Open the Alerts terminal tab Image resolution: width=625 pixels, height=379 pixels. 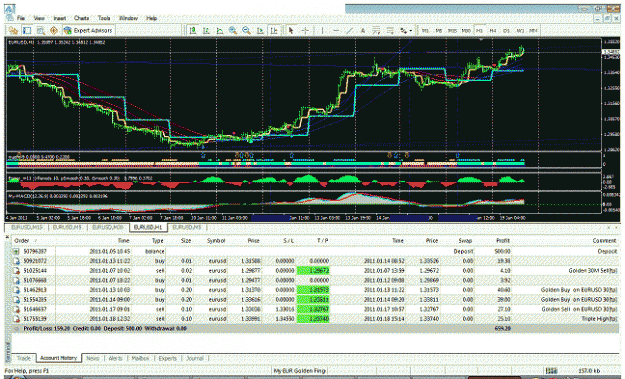(116, 358)
